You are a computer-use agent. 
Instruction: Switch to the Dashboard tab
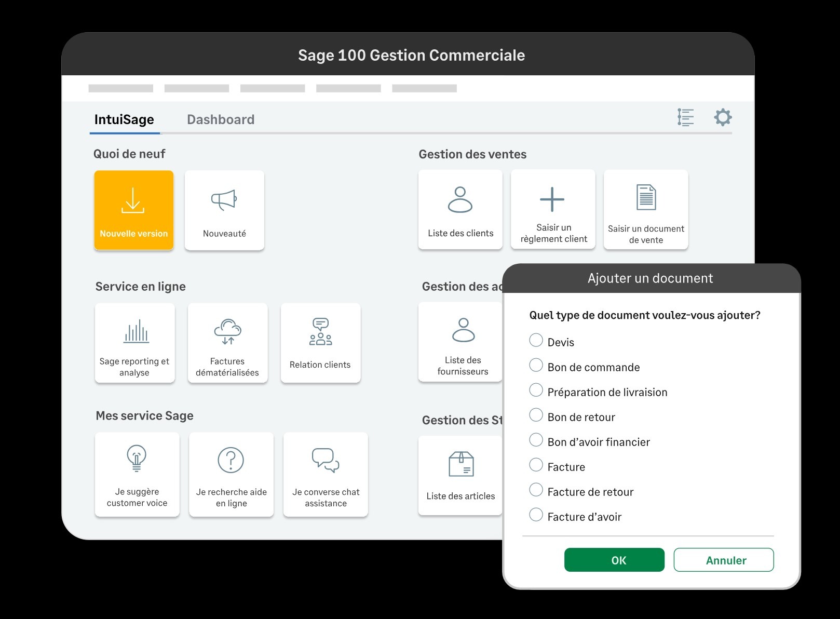[x=221, y=120]
